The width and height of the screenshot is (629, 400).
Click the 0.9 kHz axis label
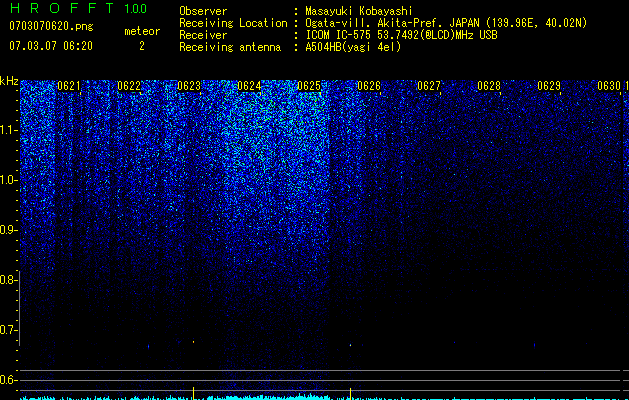(8, 230)
